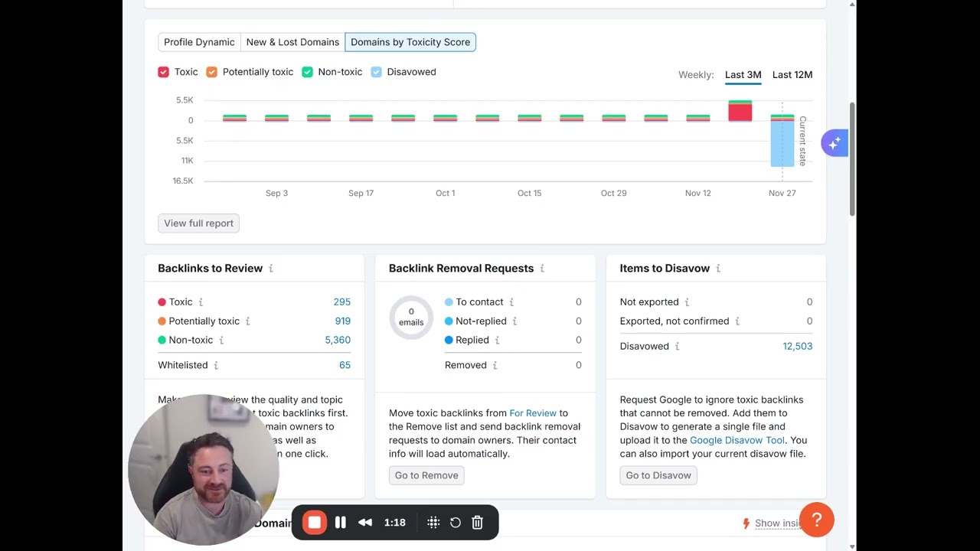The image size is (980, 551).
Task: Follow the For Review link
Action: point(533,413)
